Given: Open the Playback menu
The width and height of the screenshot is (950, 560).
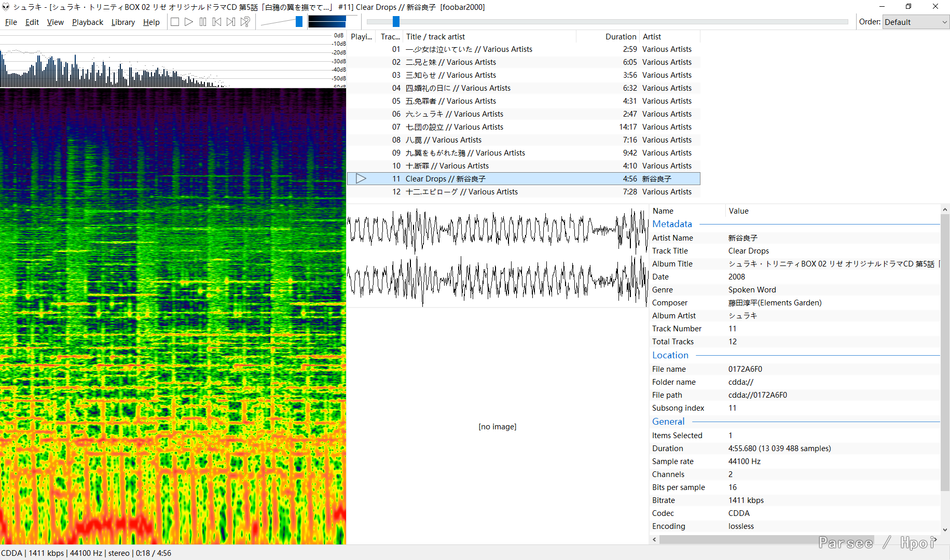Looking at the screenshot, I should point(87,22).
